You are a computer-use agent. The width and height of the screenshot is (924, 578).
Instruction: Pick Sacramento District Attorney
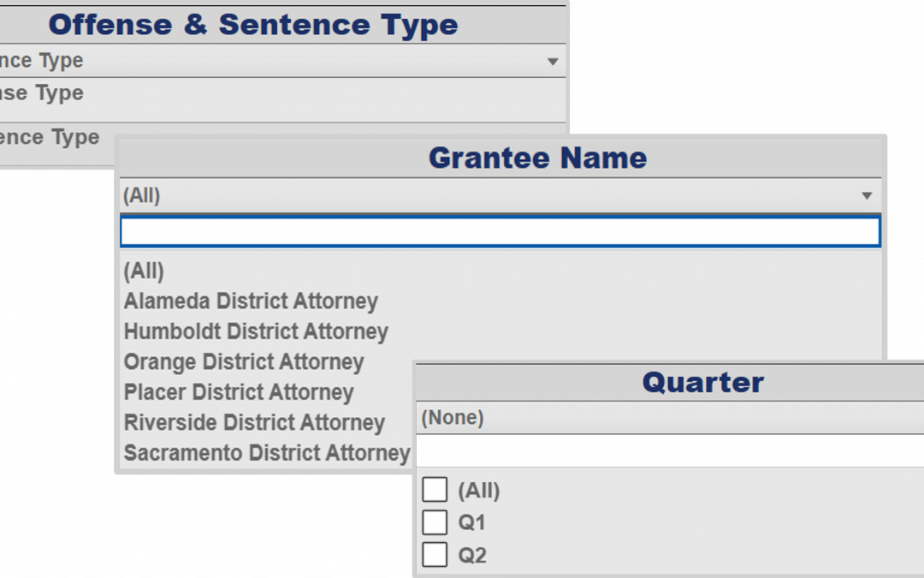266,453
